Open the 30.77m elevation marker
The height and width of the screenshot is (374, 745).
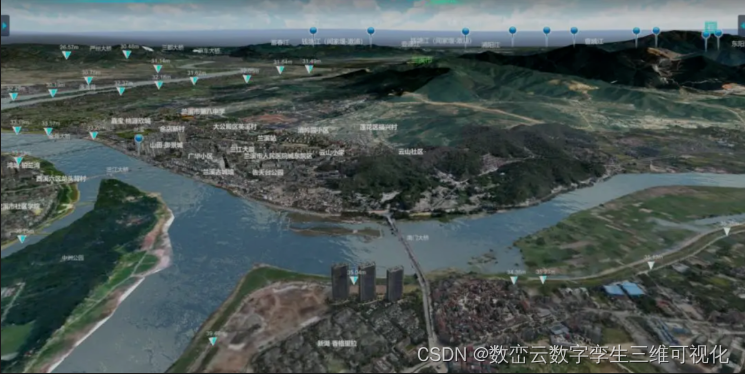tap(88, 80)
